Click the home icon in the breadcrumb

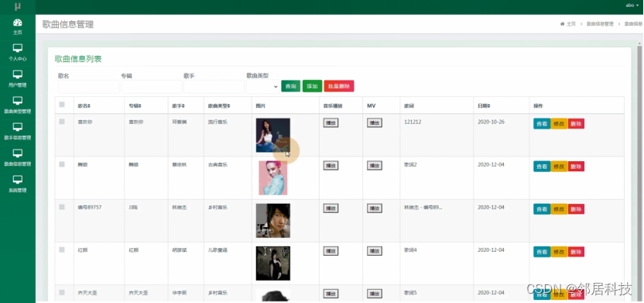pyautogui.click(x=562, y=24)
